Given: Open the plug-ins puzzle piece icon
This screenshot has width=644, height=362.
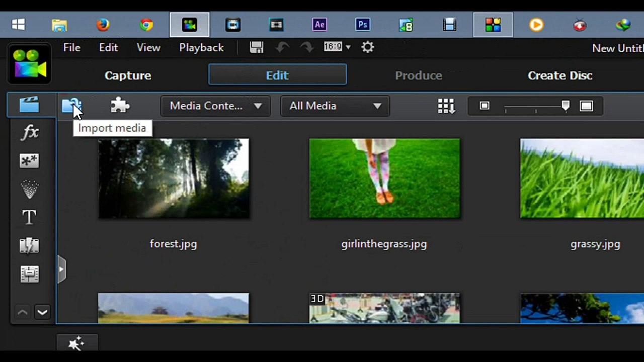Looking at the screenshot, I should click(x=120, y=106).
